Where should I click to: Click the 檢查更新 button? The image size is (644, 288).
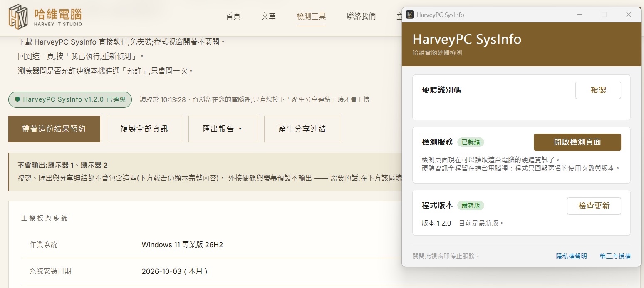pos(594,206)
